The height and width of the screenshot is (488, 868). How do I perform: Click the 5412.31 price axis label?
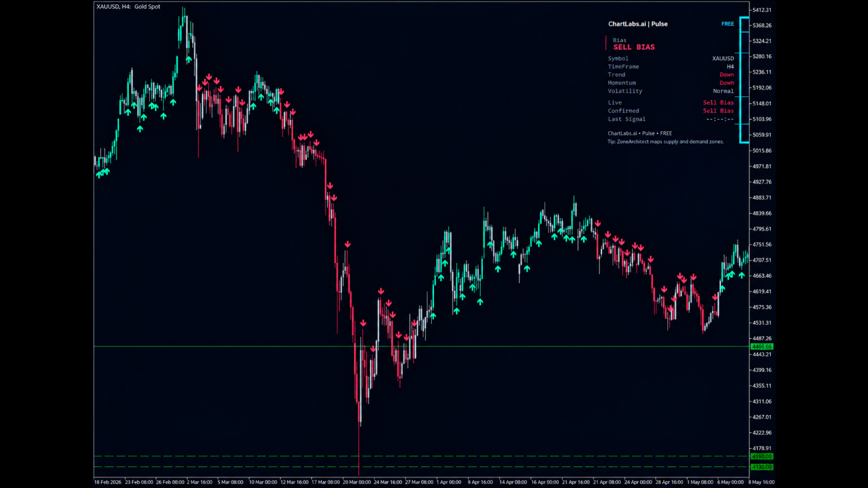coord(762,10)
